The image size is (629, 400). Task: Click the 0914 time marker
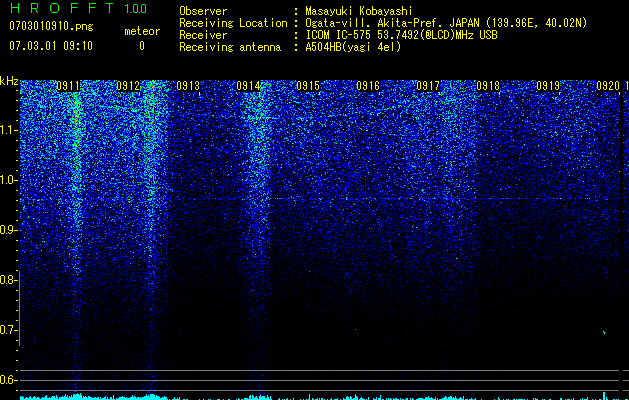(248, 86)
